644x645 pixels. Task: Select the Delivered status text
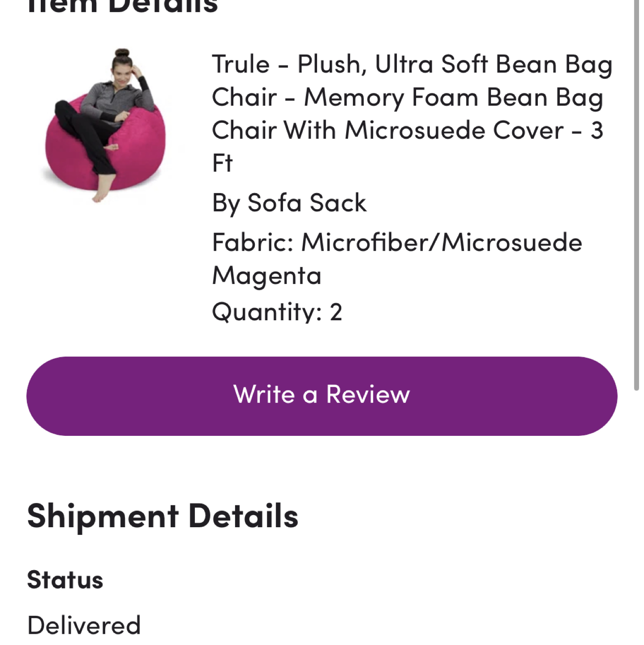(x=84, y=625)
